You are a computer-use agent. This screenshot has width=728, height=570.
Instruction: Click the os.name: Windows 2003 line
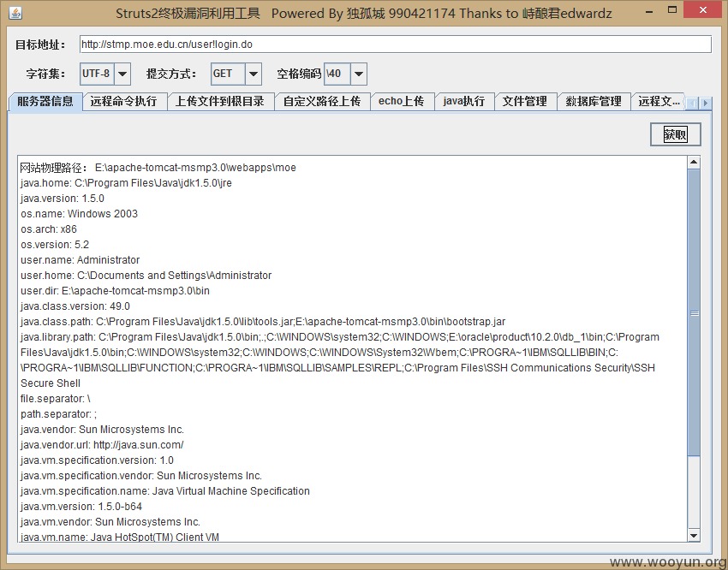tap(79, 214)
